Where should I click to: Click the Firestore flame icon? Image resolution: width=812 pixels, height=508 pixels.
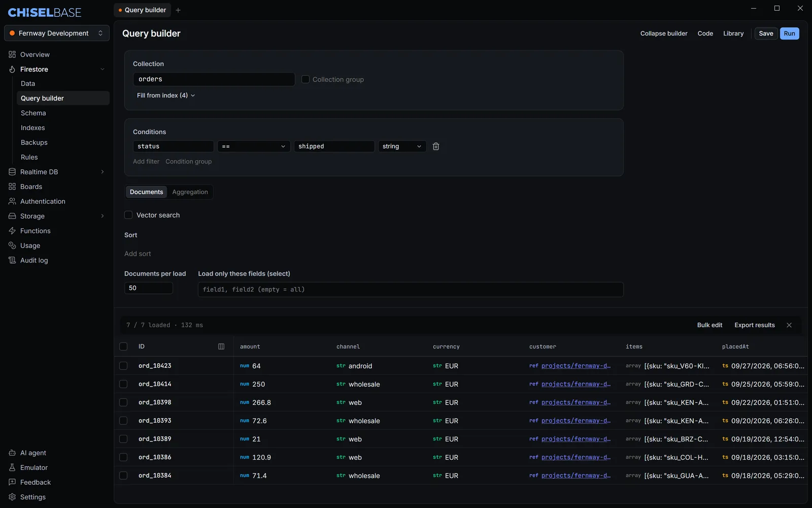pyautogui.click(x=12, y=69)
